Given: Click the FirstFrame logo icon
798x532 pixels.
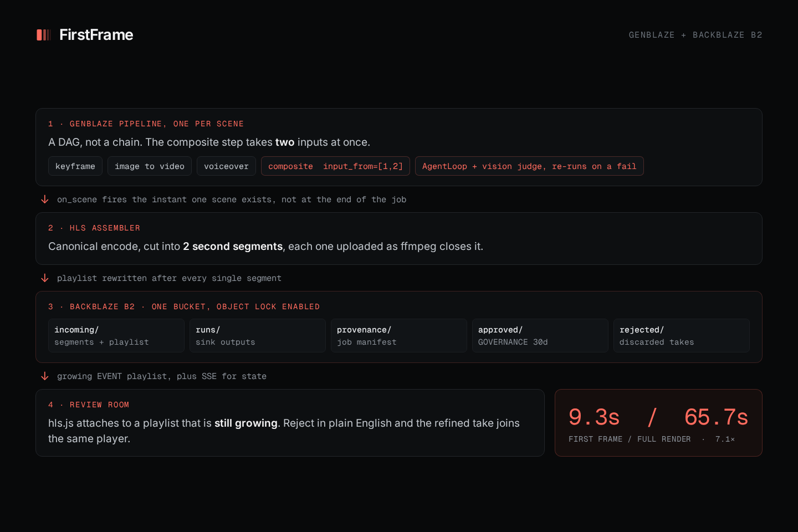Looking at the screenshot, I should [x=44, y=35].
